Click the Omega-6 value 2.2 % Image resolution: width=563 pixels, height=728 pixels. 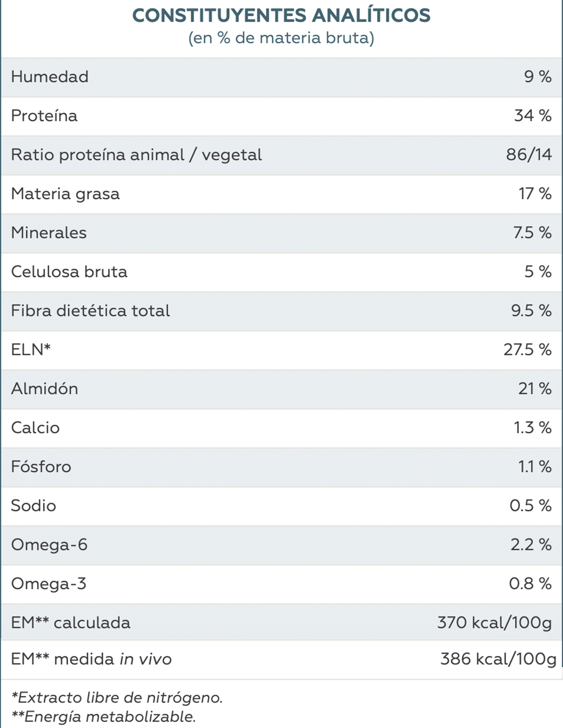point(531,545)
